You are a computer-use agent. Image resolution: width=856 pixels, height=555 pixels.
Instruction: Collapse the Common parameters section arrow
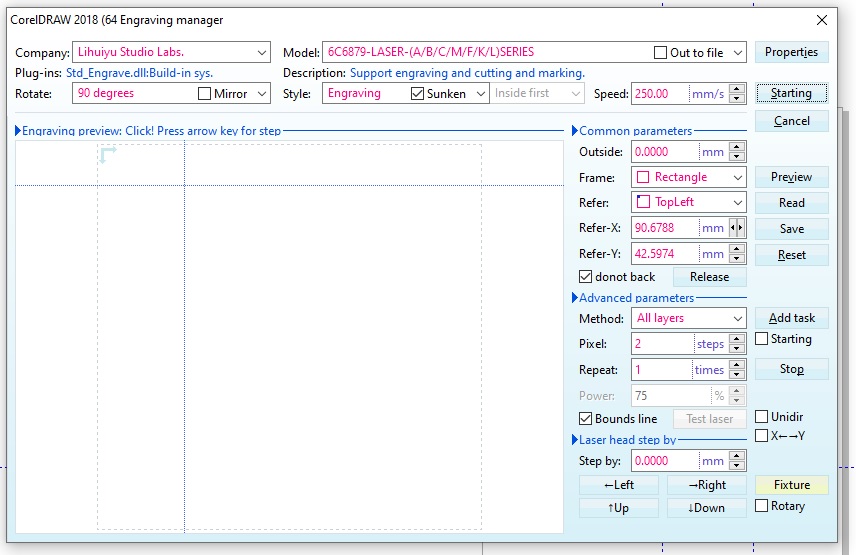coord(574,131)
